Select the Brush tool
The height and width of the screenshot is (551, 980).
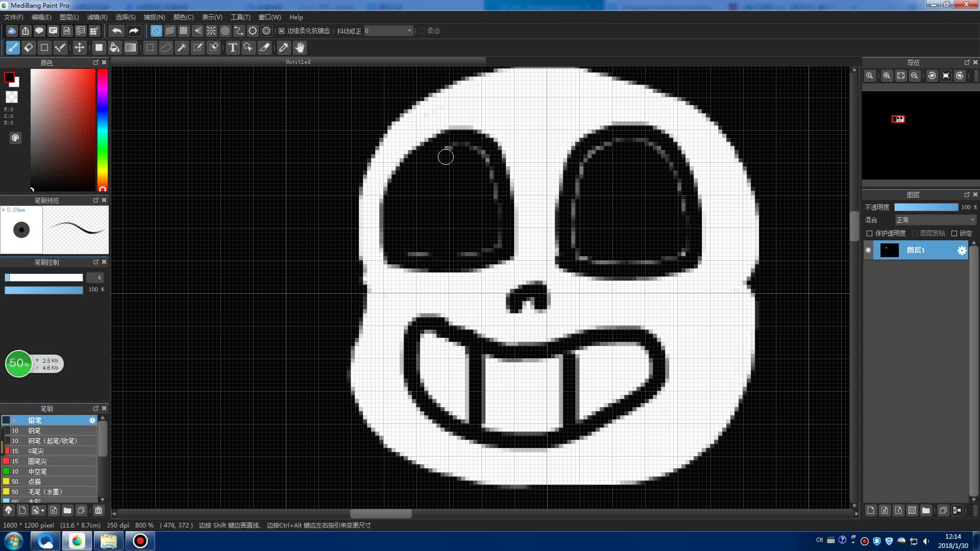coord(13,47)
